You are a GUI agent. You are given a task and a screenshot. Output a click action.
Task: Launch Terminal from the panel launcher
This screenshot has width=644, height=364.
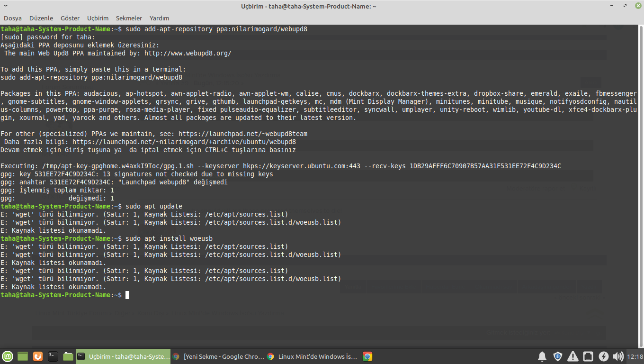click(53, 356)
